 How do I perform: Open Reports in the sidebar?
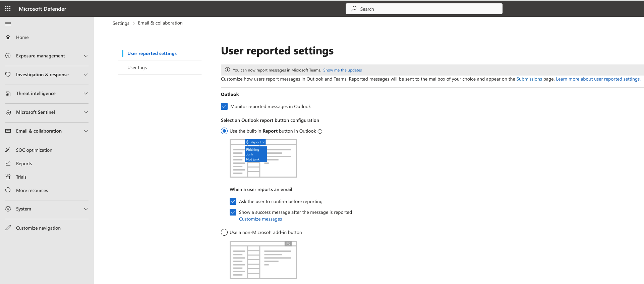pyautogui.click(x=24, y=163)
